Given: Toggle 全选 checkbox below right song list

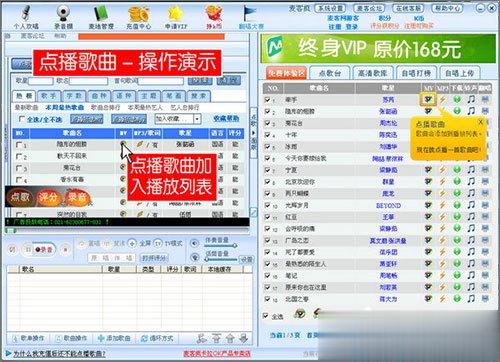Looking at the screenshot, I should (x=265, y=316).
